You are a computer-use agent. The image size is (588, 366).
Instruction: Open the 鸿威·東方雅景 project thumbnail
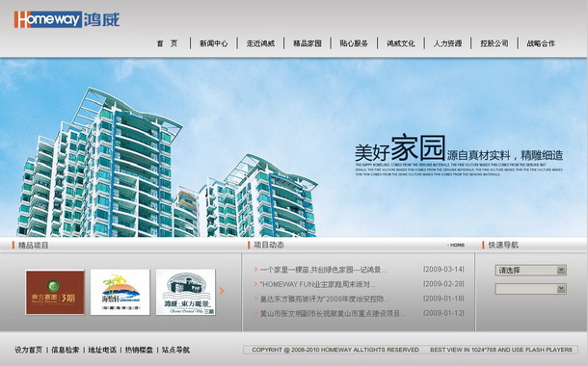click(186, 293)
